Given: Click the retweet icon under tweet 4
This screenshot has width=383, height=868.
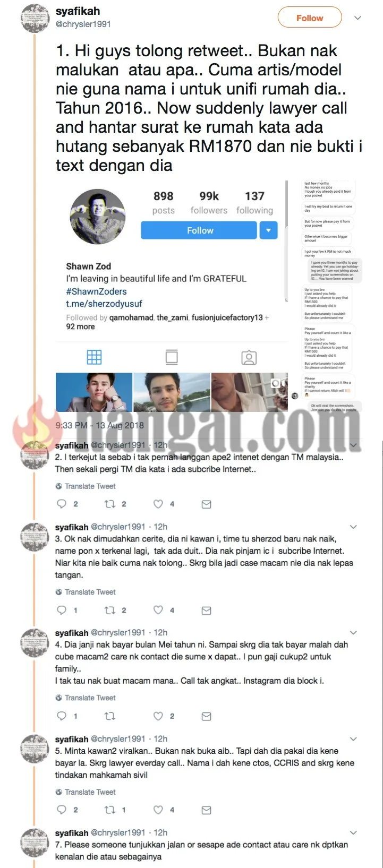Looking at the screenshot, I should pyautogui.click(x=110, y=716).
